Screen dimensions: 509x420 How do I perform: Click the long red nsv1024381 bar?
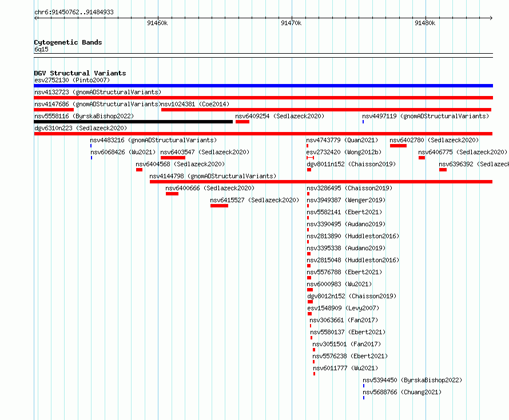[326, 110]
